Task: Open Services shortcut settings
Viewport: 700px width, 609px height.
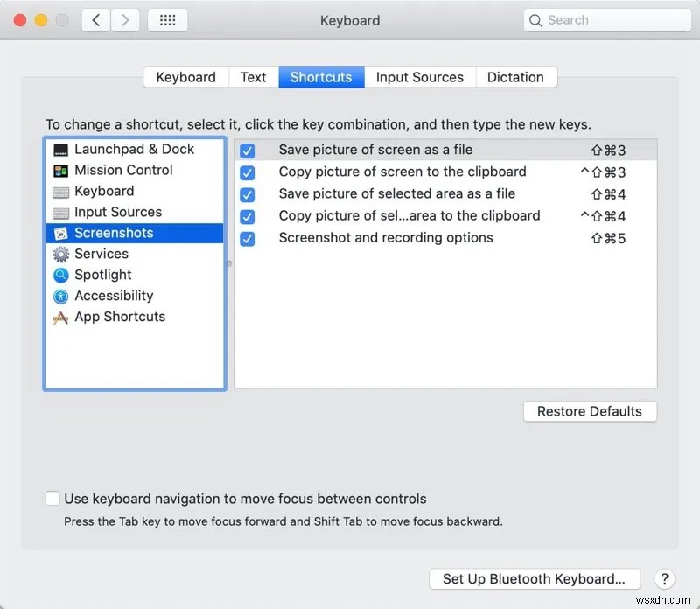Action: point(101,254)
